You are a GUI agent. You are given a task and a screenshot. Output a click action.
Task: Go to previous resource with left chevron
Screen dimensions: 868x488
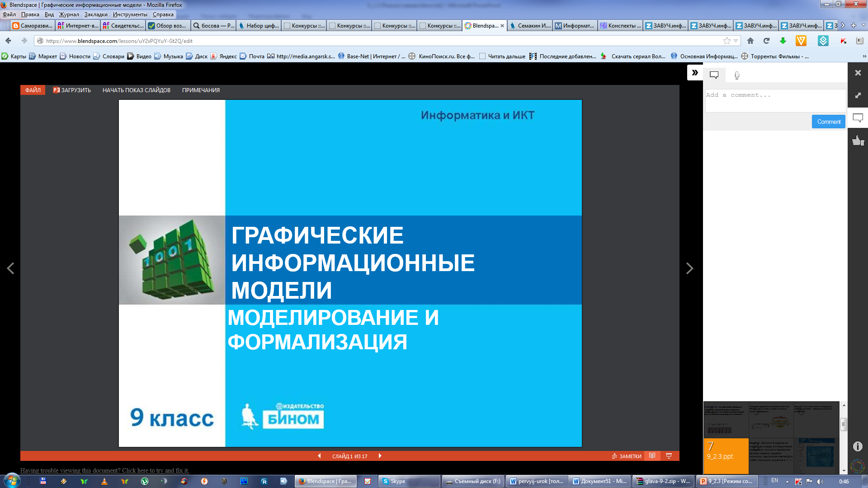tap(10, 268)
